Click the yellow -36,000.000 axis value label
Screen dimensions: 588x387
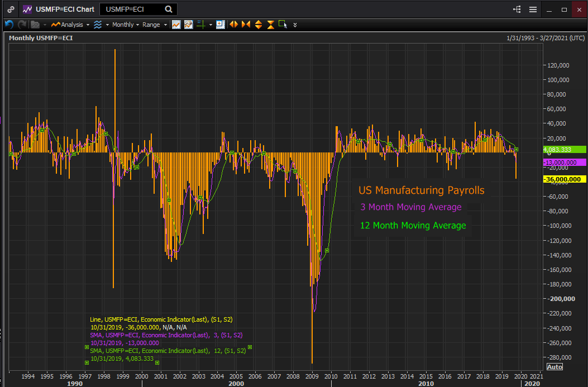pos(563,179)
